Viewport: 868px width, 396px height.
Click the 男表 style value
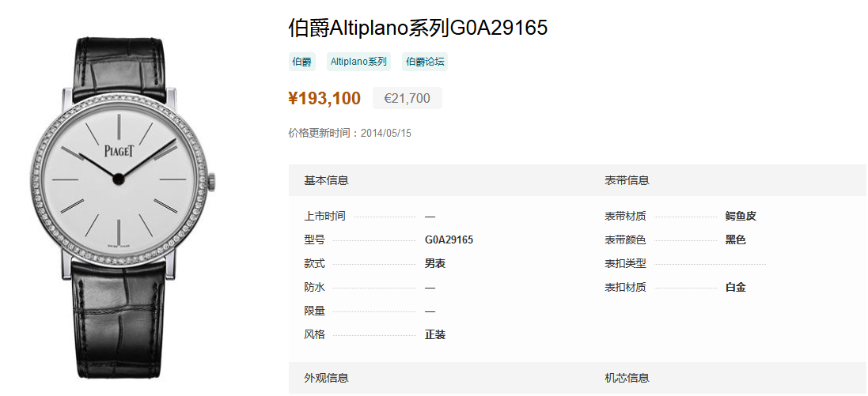435,264
